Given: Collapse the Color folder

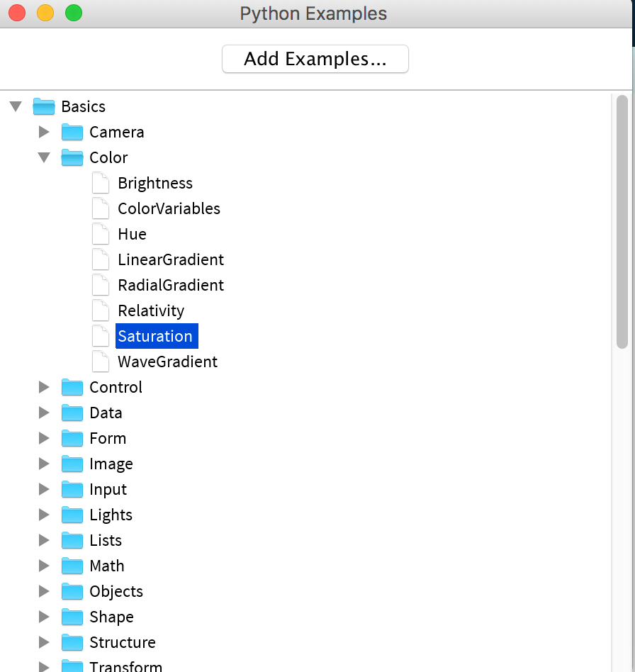Looking at the screenshot, I should pos(44,157).
